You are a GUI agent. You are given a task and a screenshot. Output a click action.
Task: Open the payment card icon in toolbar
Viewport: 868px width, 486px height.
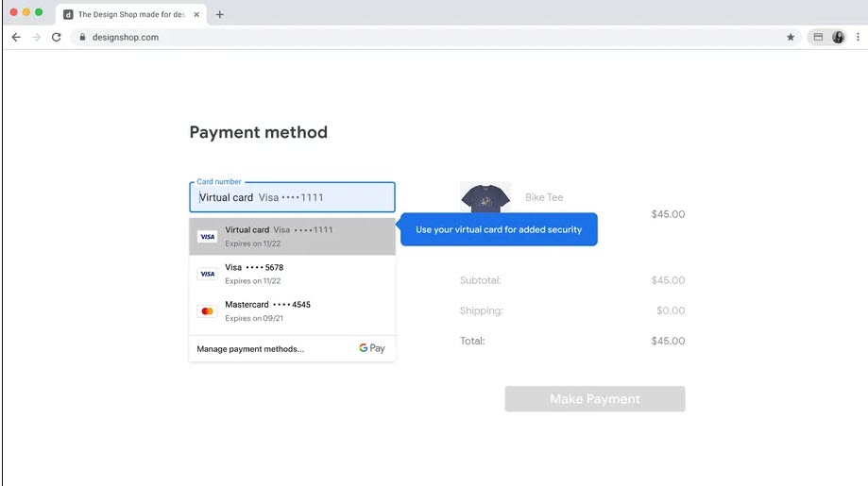pos(818,37)
